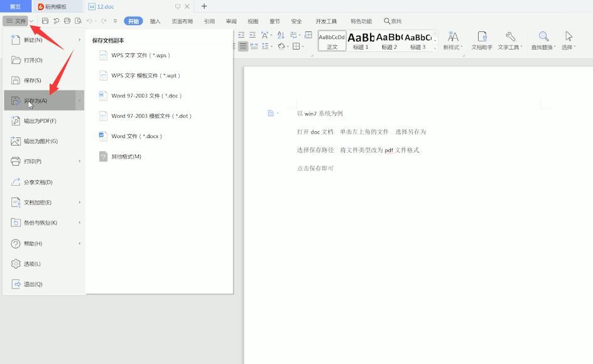Image resolution: width=593 pixels, height=364 pixels.
Task: Open the 文件 file menu button
Action: pyautogui.click(x=16, y=21)
